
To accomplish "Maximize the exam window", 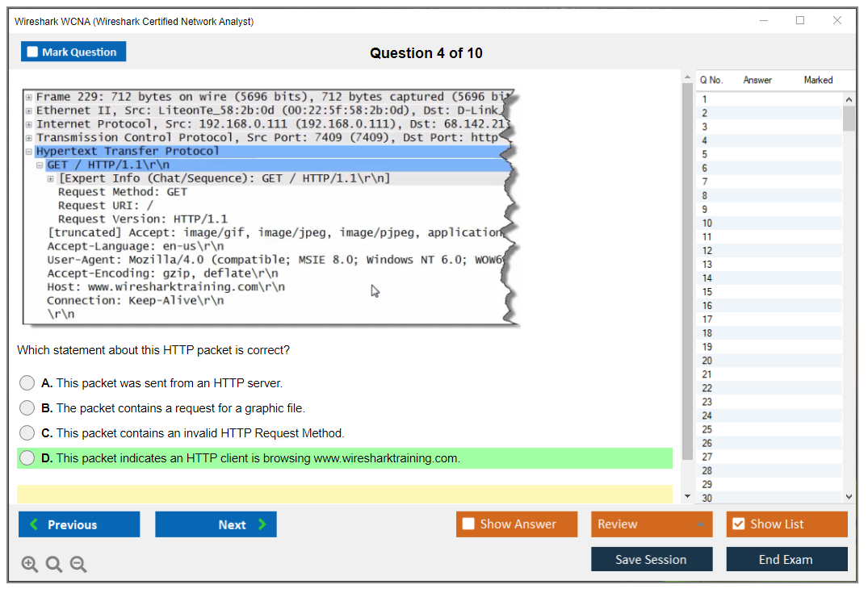I will 800,21.
